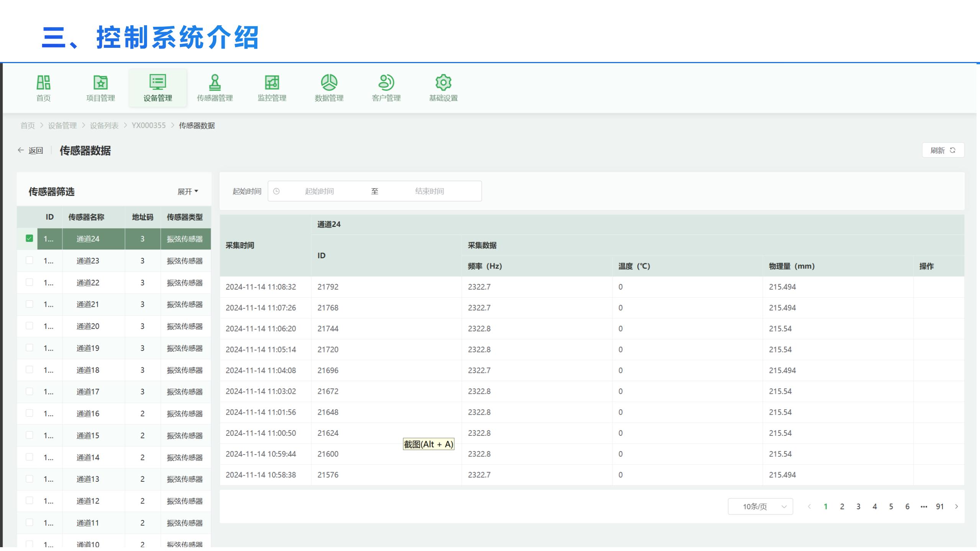980x551 pixels.
Task: Click the 地址码 column header
Action: pyautogui.click(x=142, y=217)
